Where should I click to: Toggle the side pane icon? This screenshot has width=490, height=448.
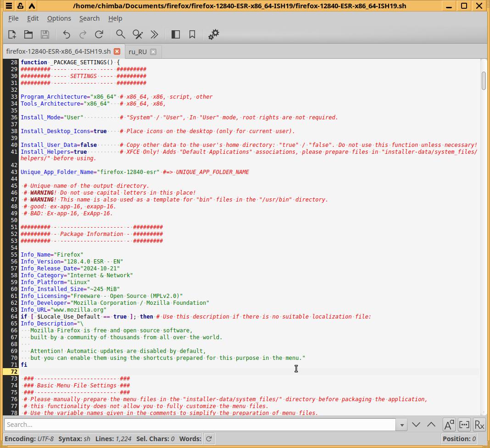pos(175,34)
